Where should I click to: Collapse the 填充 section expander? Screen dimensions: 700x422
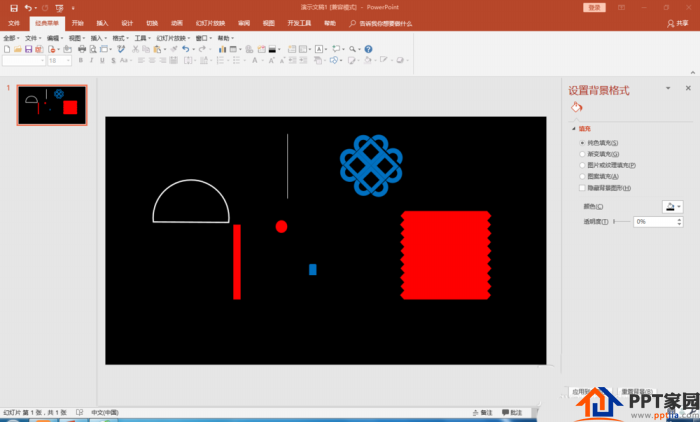click(574, 129)
